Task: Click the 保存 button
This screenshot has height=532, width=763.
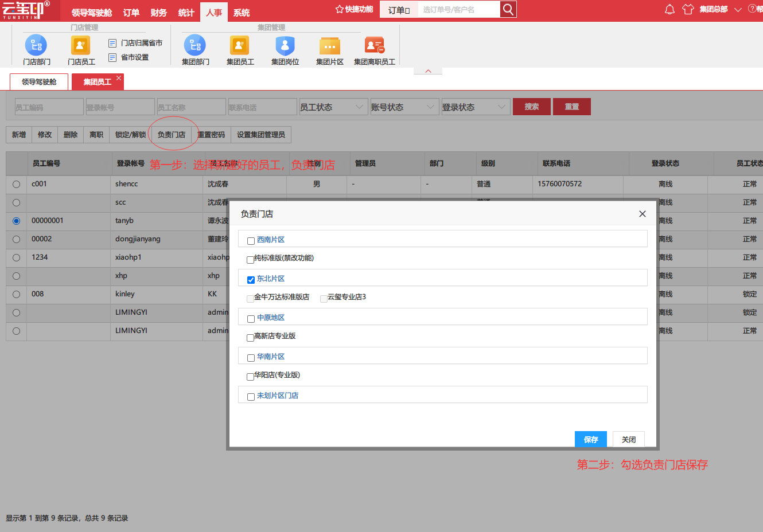Action: click(x=591, y=439)
